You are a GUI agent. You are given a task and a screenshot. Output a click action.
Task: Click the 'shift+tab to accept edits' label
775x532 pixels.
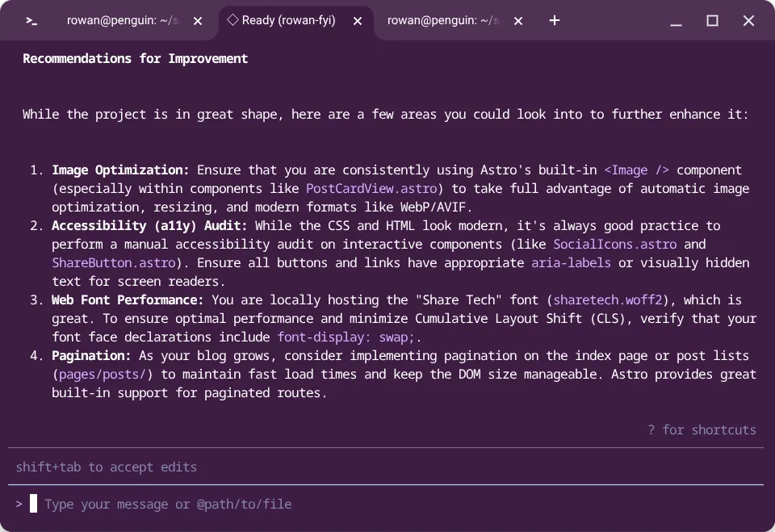[x=106, y=467]
